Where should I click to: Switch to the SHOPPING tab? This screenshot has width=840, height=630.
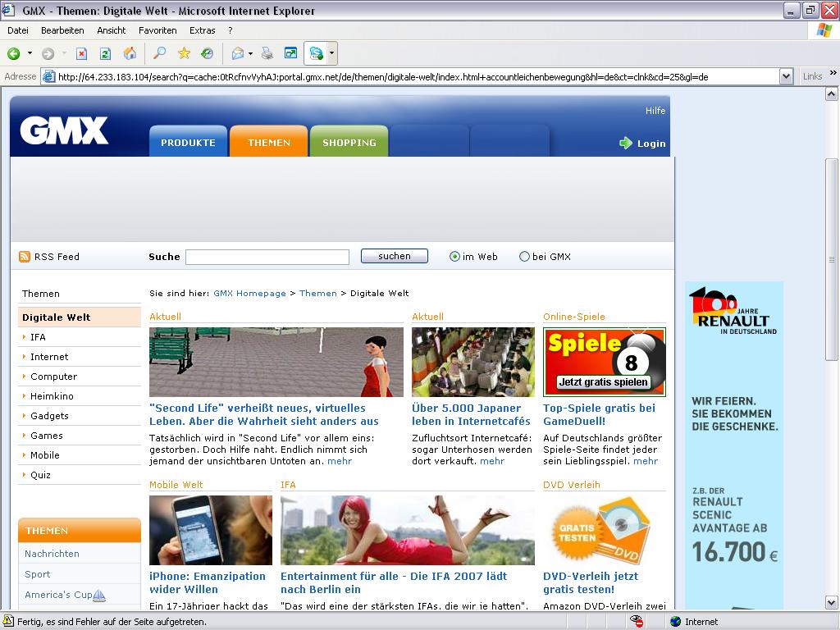[349, 141]
